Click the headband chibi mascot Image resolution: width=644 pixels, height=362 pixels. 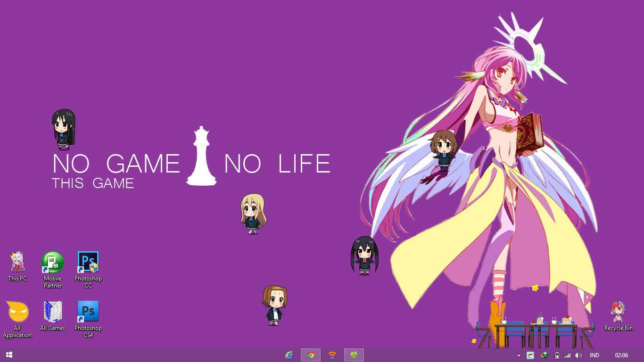point(274,305)
